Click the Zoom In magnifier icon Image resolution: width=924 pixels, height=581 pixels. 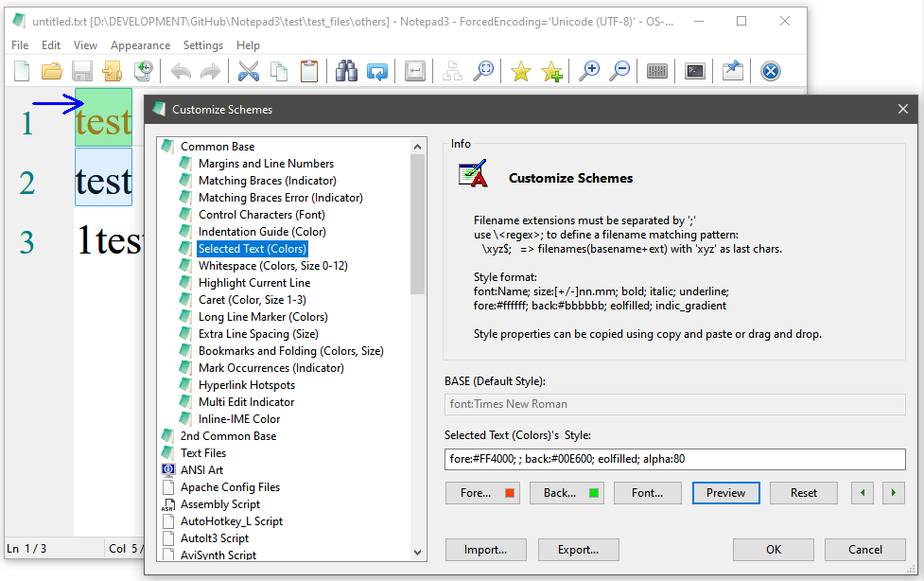pyautogui.click(x=588, y=71)
